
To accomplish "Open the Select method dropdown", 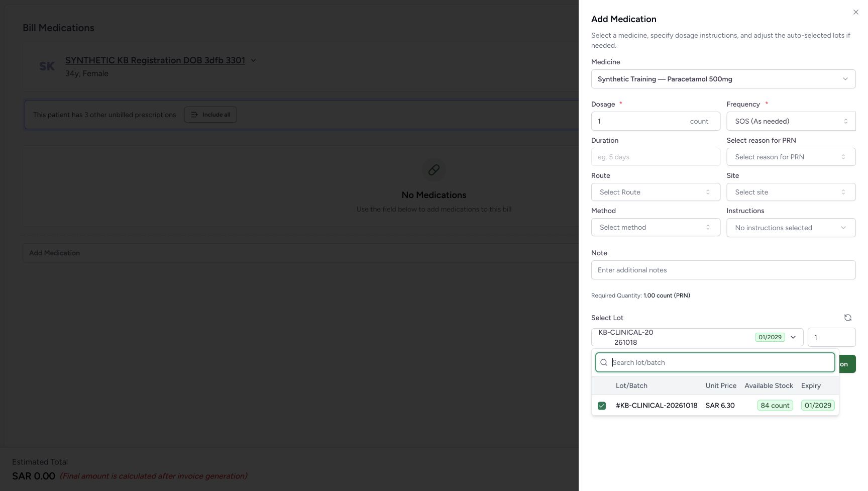I will [x=656, y=227].
